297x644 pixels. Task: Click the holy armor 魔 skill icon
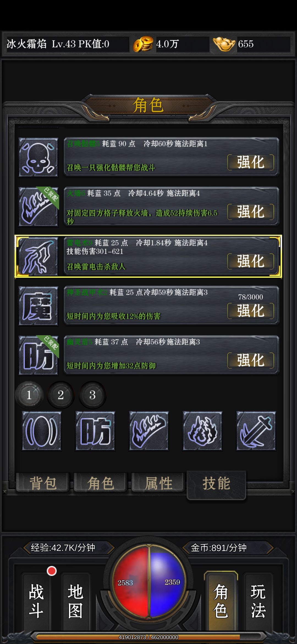point(38,306)
